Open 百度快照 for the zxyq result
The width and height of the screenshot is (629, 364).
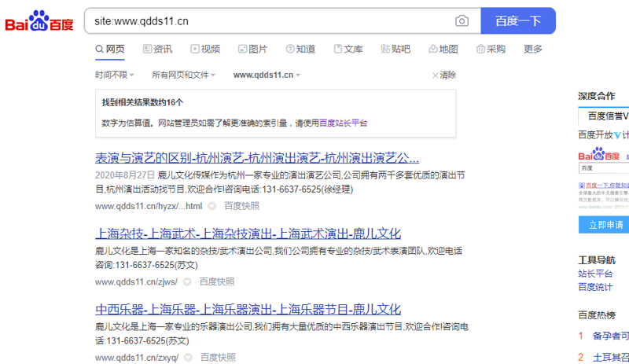tap(218, 358)
